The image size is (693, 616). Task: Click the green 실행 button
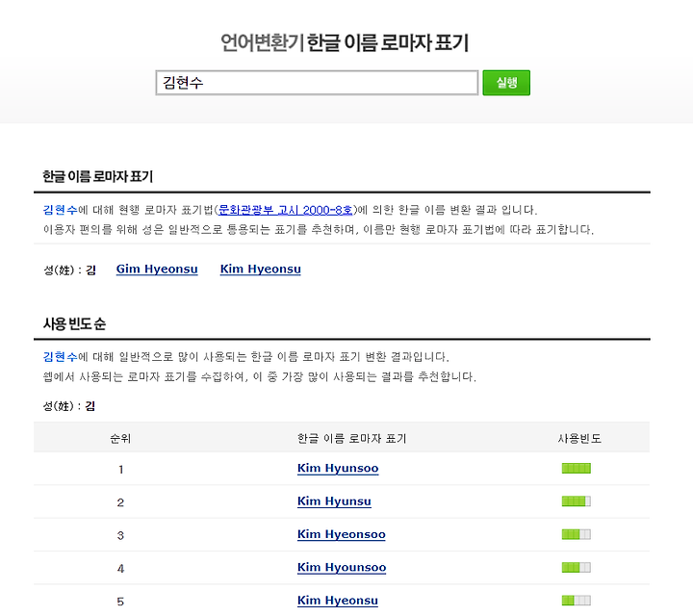coord(506,83)
